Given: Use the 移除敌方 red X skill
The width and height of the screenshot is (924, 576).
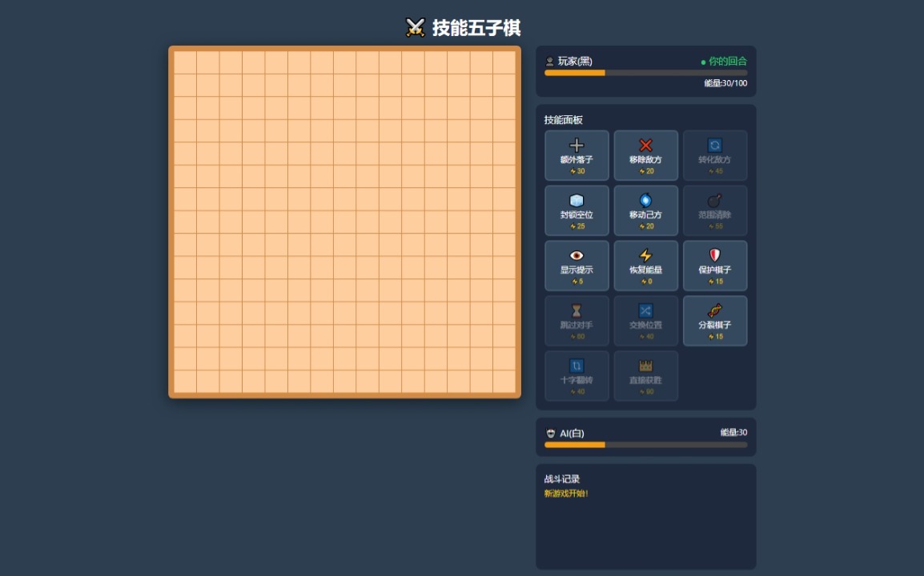Looking at the screenshot, I should click(x=646, y=155).
